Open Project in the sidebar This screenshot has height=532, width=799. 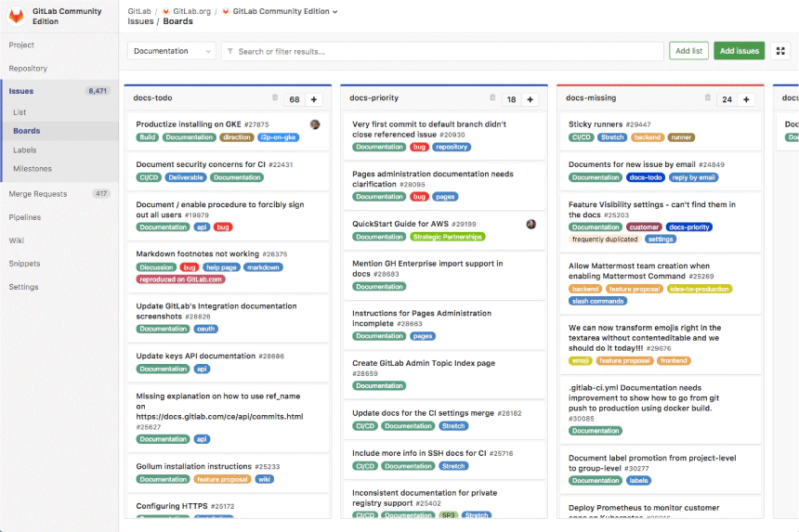click(x=21, y=45)
